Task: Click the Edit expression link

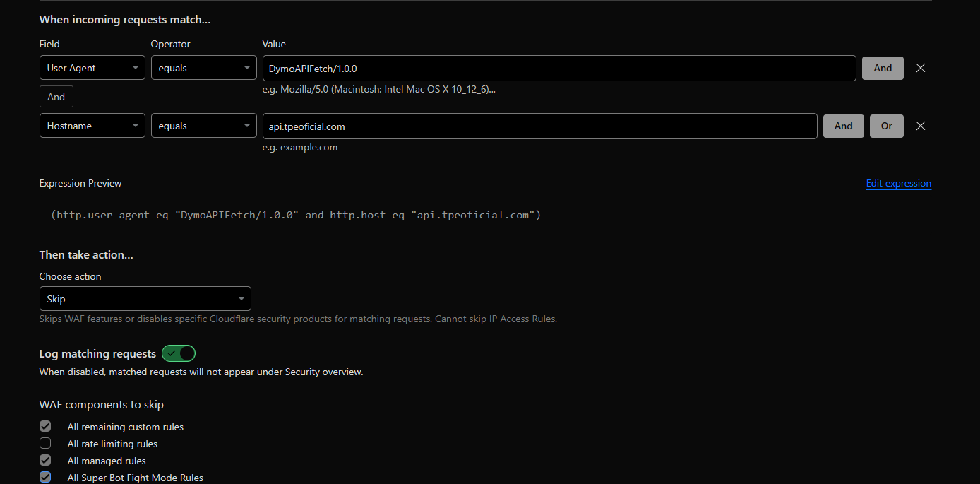Action: (x=898, y=183)
